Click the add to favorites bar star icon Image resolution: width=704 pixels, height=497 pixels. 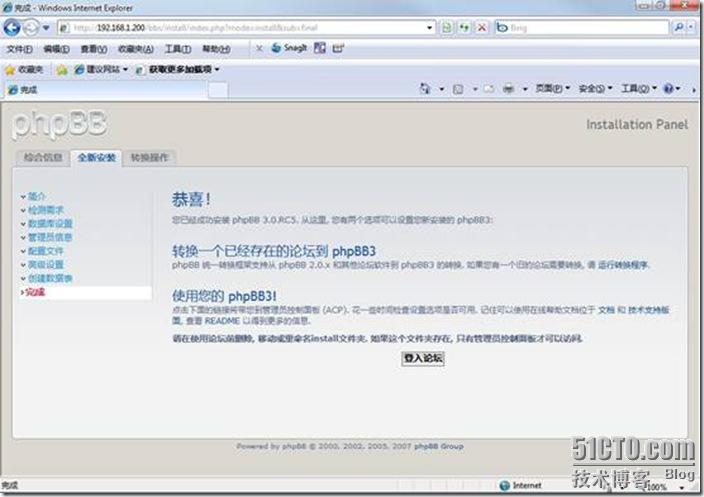[62, 70]
